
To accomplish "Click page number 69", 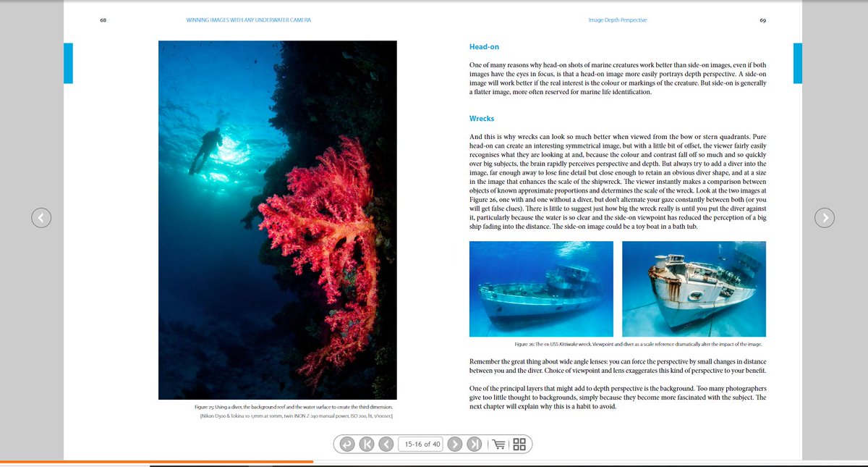I will [x=762, y=20].
